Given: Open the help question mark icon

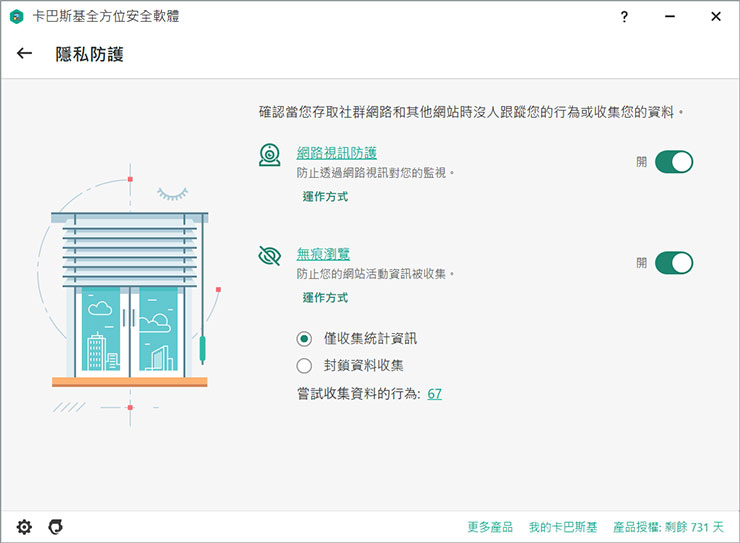Looking at the screenshot, I should [x=624, y=17].
